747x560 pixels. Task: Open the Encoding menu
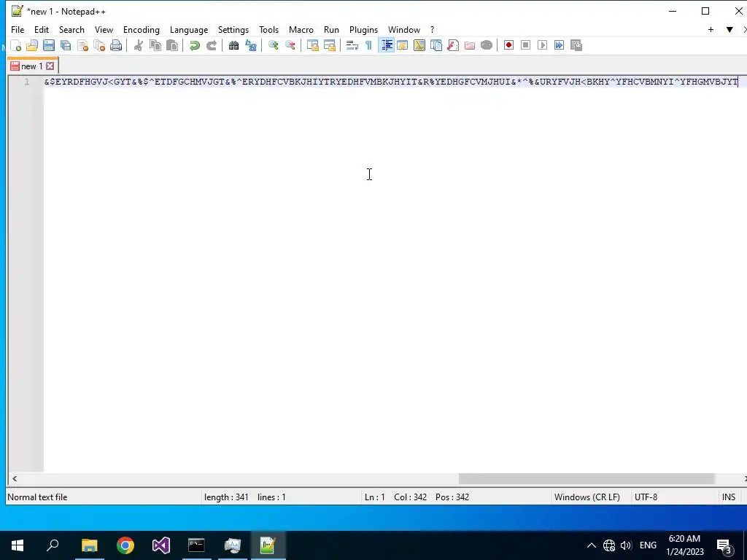(142, 29)
